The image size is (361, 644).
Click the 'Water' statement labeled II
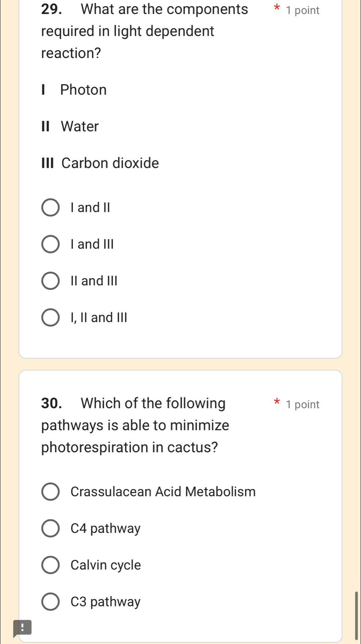pos(69,126)
